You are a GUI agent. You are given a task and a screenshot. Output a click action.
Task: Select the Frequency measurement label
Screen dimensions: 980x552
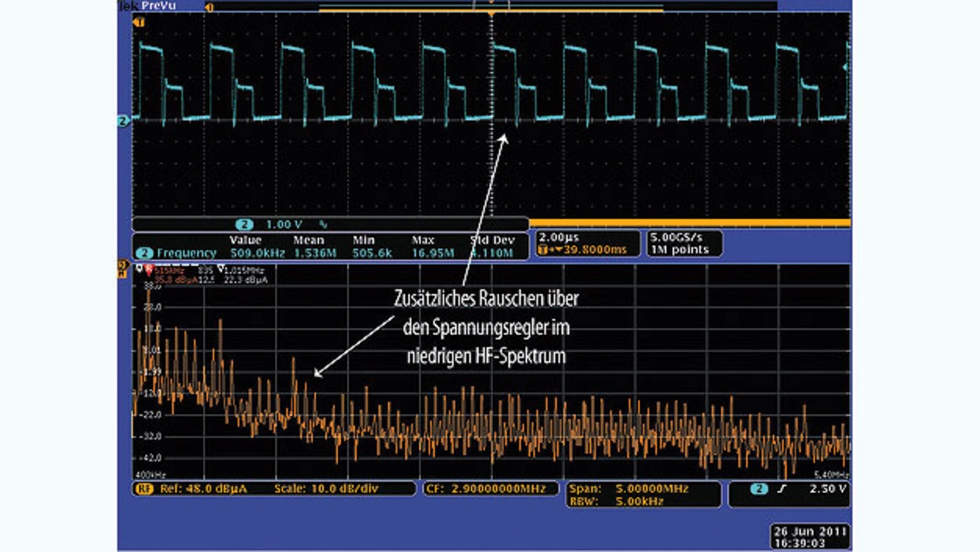(186, 253)
